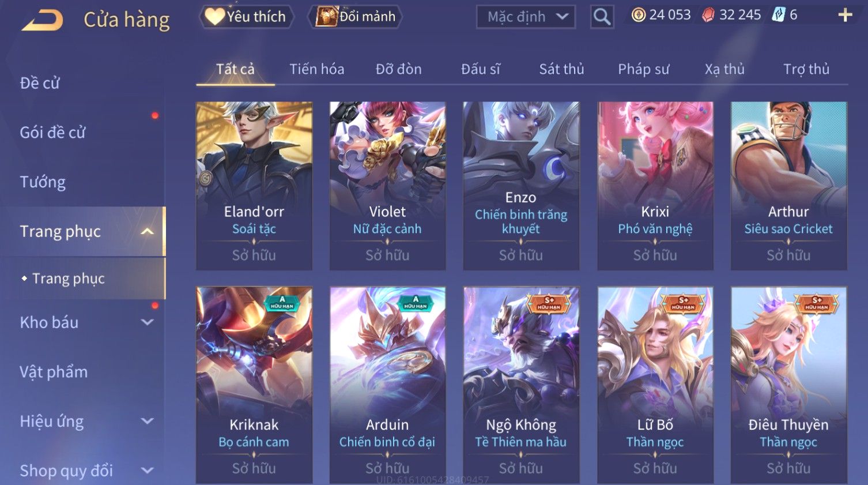Select the Violet Nữ đặc cảnh skin card
This screenshot has height=485, width=868.
coord(387,186)
